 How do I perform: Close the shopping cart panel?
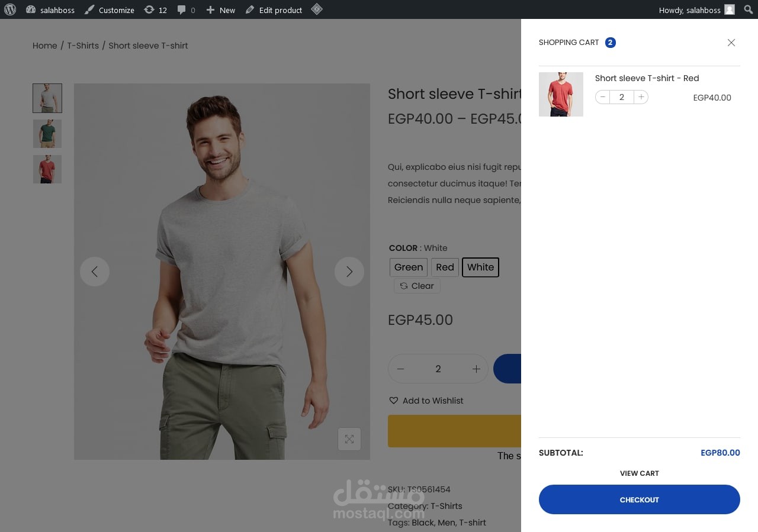(x=731, y=43)
